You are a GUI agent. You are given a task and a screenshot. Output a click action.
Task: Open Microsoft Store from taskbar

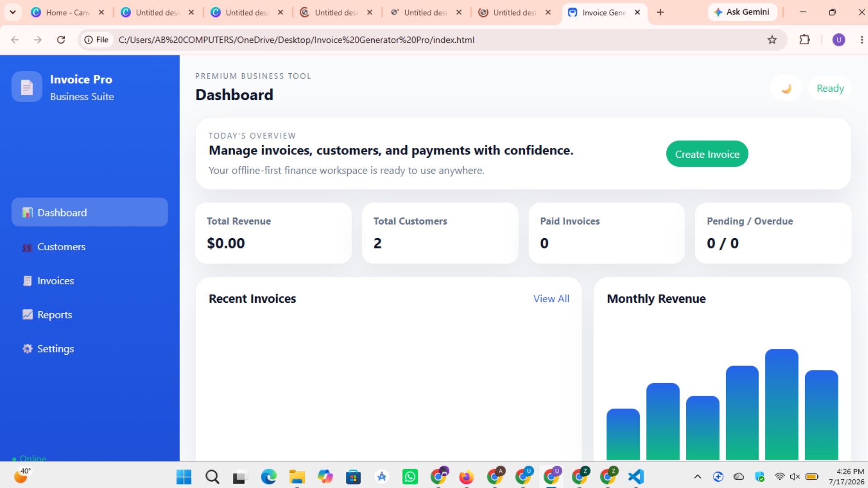pos(353,477)
